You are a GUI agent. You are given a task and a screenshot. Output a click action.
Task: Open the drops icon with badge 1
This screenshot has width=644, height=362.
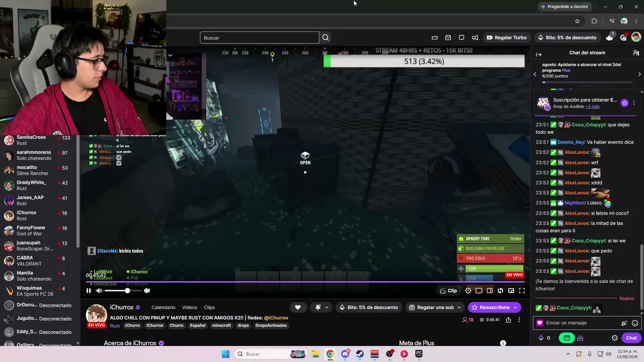click(x=610, y=37)
